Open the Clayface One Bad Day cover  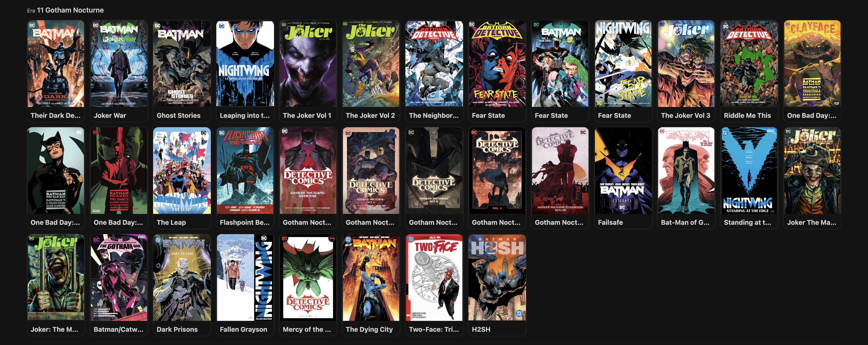pyautogui.click(x=812, y=64)
